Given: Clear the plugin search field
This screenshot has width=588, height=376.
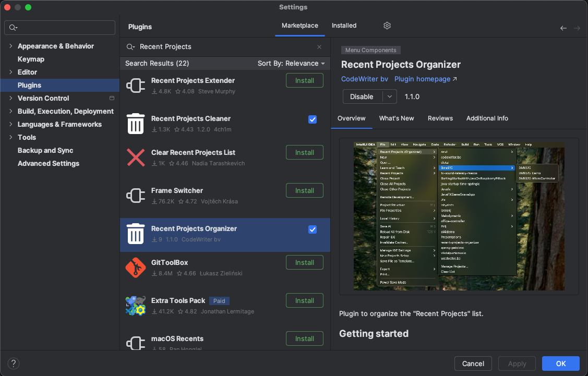Looking at the screenshot, I should [319, 47].
